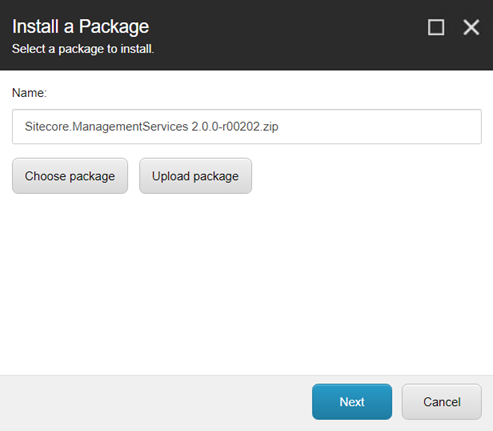
Task: Click the "Select a package to install." subtitle
Action: coord(83,49)
